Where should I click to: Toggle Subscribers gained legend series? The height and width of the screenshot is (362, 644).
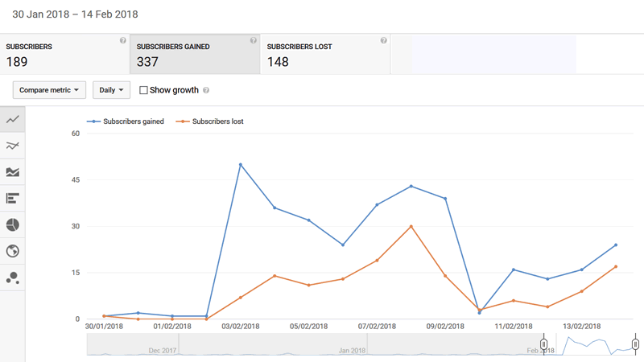pyautogui.click(x=129, y=121)
